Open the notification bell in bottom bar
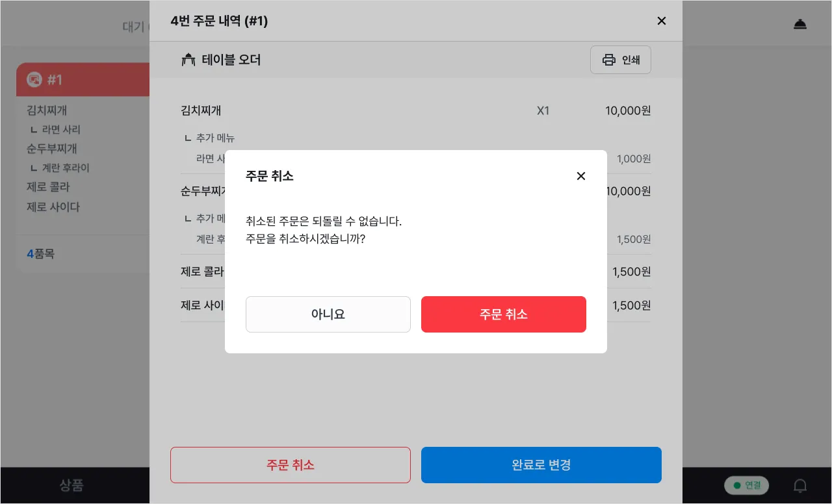The width and height of the screenshot is (832, 504). point(801,485)
